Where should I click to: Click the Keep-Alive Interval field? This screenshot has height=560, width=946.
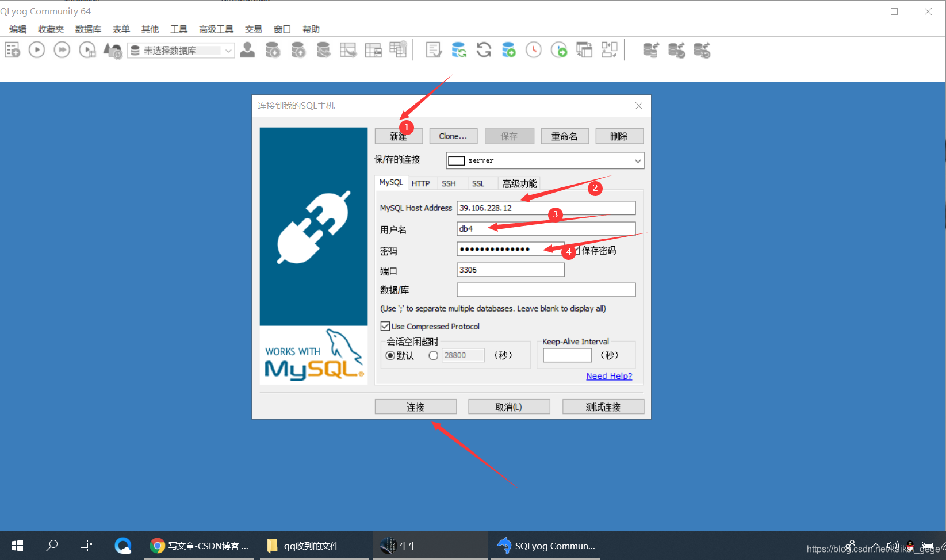click(568, 355)
